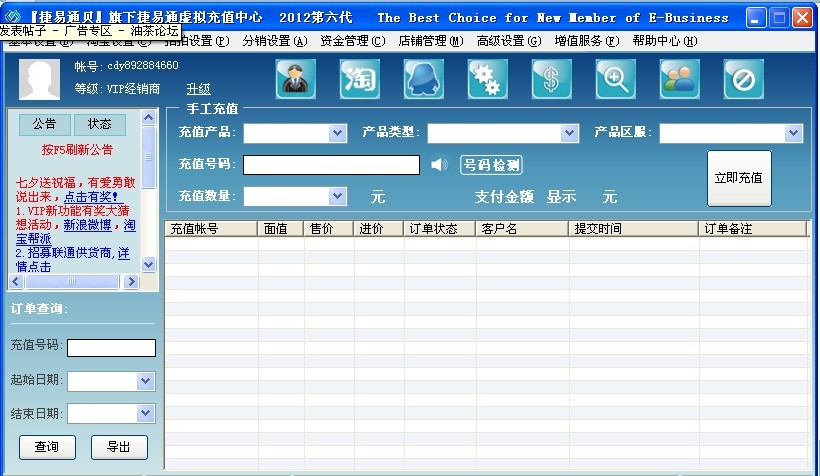Sort by the 充值帐号 column header
The height and width of the screenshot is (476, 820).
tap(211, 229)
